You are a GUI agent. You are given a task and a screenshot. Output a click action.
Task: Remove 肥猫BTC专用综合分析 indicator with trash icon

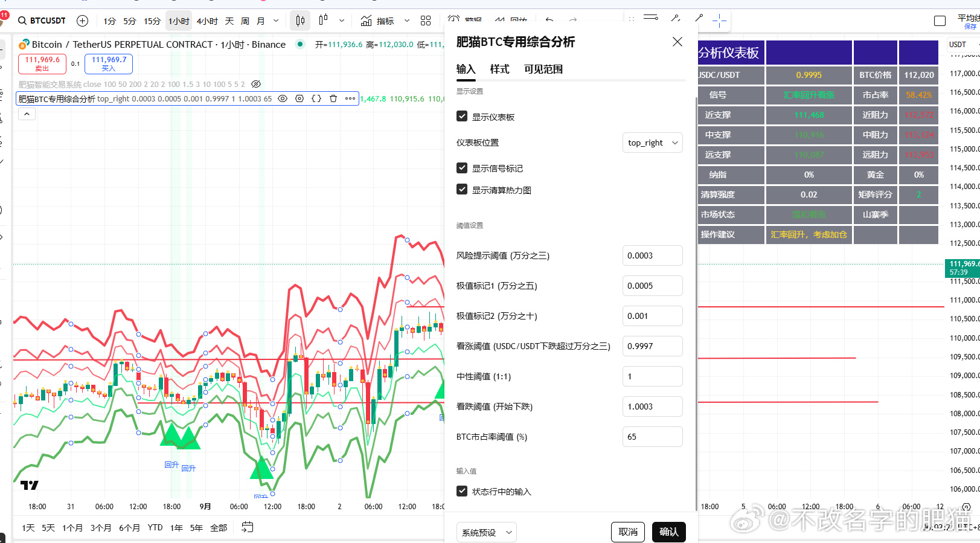(333, 98)
